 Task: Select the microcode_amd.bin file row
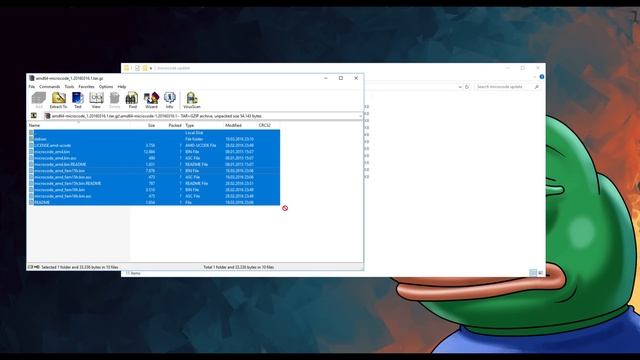point(154,152)
